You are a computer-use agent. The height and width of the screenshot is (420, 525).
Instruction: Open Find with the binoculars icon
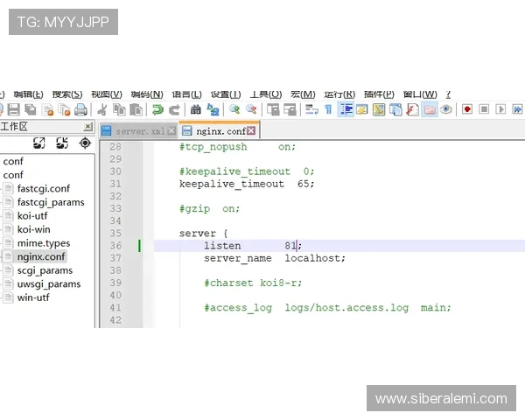pyautogui.click(x=196, y=109)
